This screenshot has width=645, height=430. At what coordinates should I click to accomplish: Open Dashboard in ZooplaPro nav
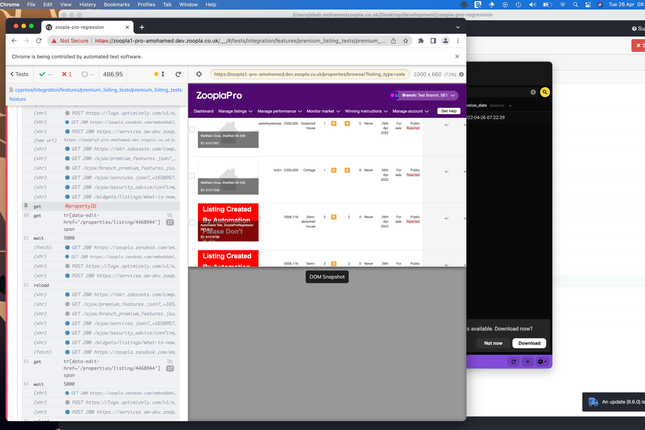(x=204, y=111)
